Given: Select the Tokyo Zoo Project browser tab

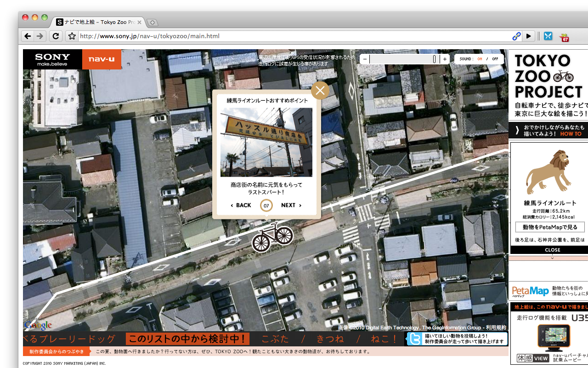Looking at the screenshot, I should point(99,22).
